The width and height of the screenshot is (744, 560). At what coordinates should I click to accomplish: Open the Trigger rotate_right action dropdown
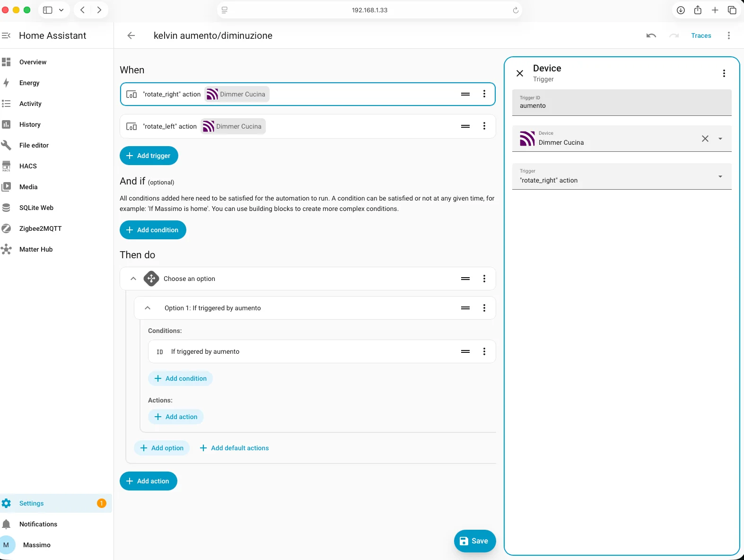click(622, 176)
